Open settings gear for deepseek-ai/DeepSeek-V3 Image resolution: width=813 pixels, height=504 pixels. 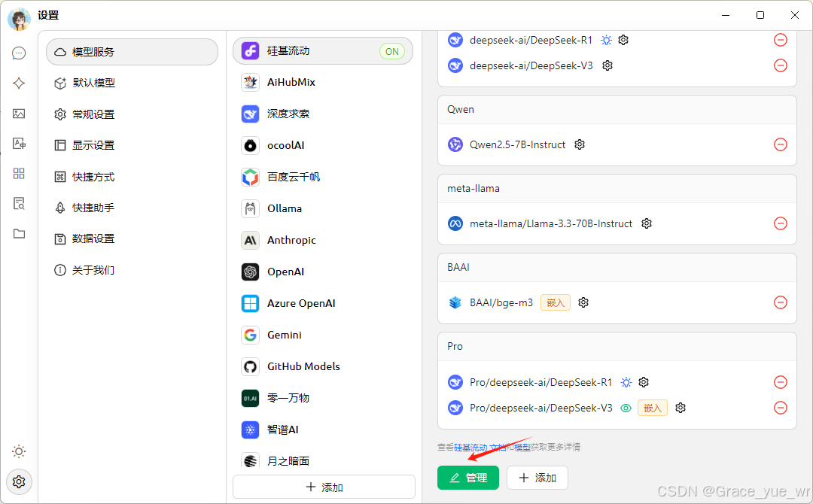point(607,65)
